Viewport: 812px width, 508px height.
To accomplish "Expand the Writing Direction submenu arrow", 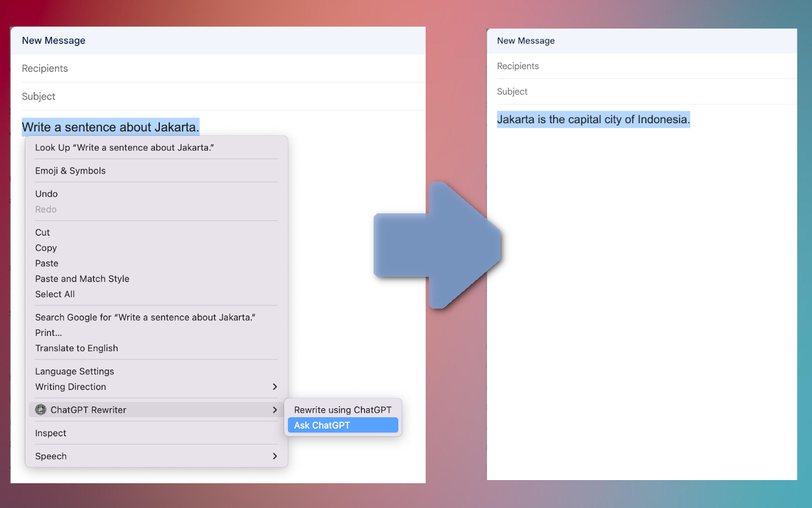I will click(x=275, y=387).
